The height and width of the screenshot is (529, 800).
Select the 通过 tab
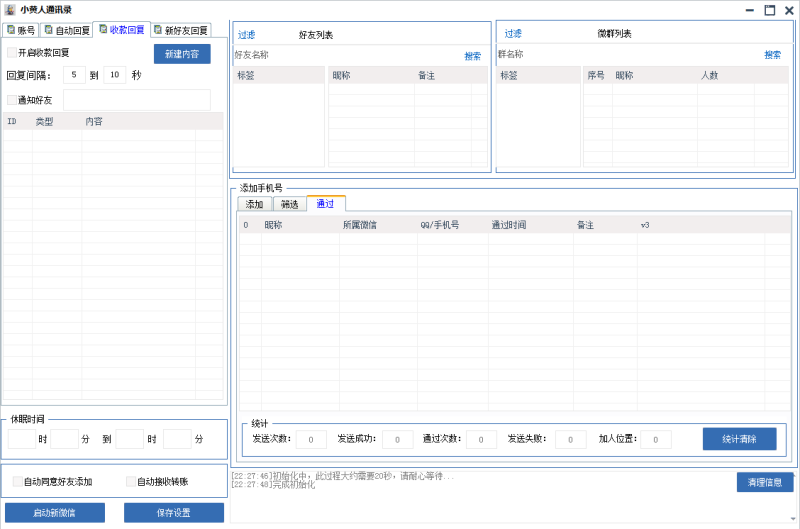(325, 204)
